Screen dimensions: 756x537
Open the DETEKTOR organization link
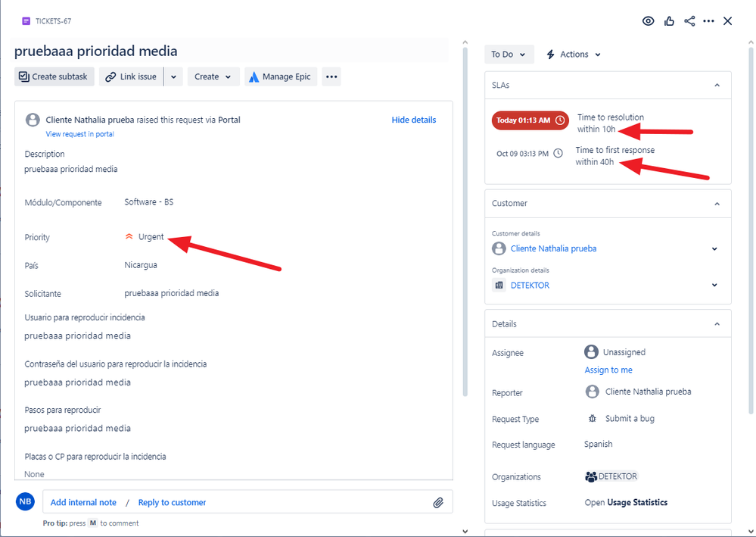coord(530,285)
